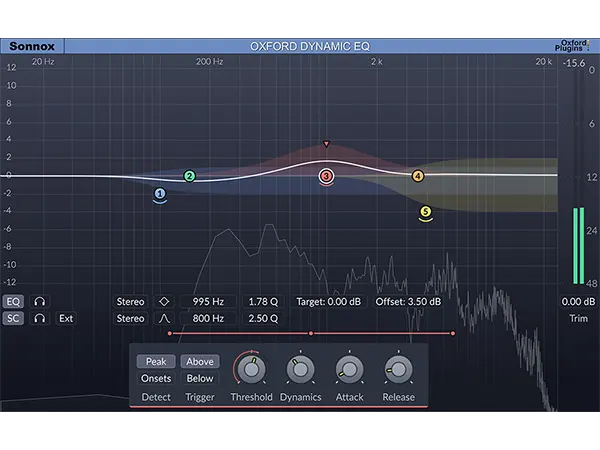Click the Trim label
600x450 pixels.
click(x=578, y=318)
